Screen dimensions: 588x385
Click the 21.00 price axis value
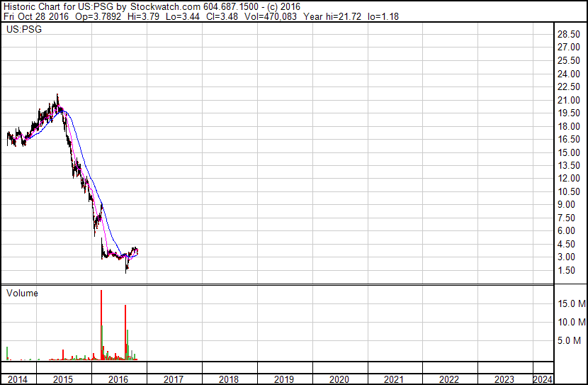(569, 100)
